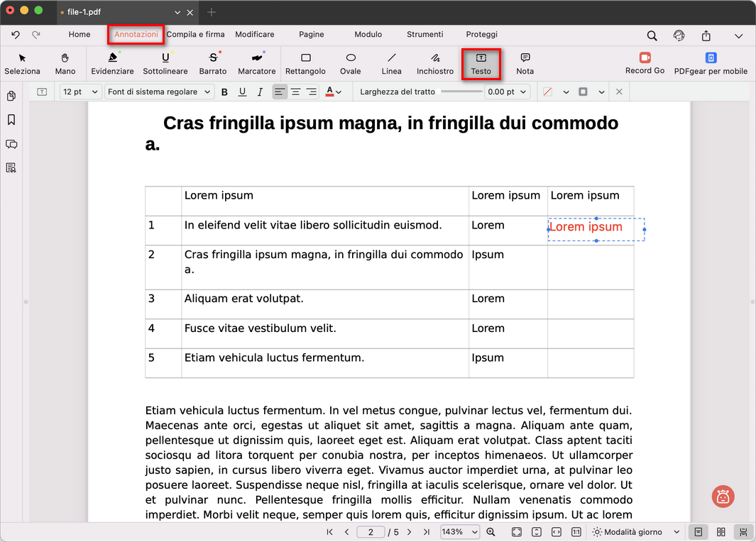The width and height of the screenshot is (756, 542).
Task: Switch to the Modificare tab
Action: point(254,34)
